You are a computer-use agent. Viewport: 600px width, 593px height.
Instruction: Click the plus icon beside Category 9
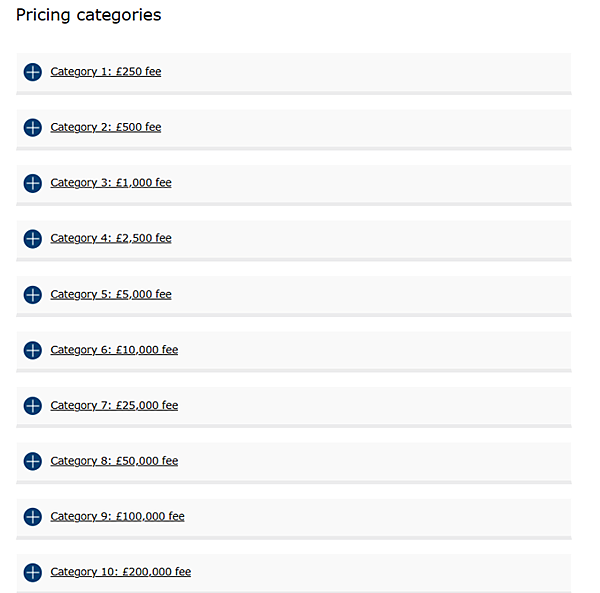pyautogui.click(x=33, y=517)
